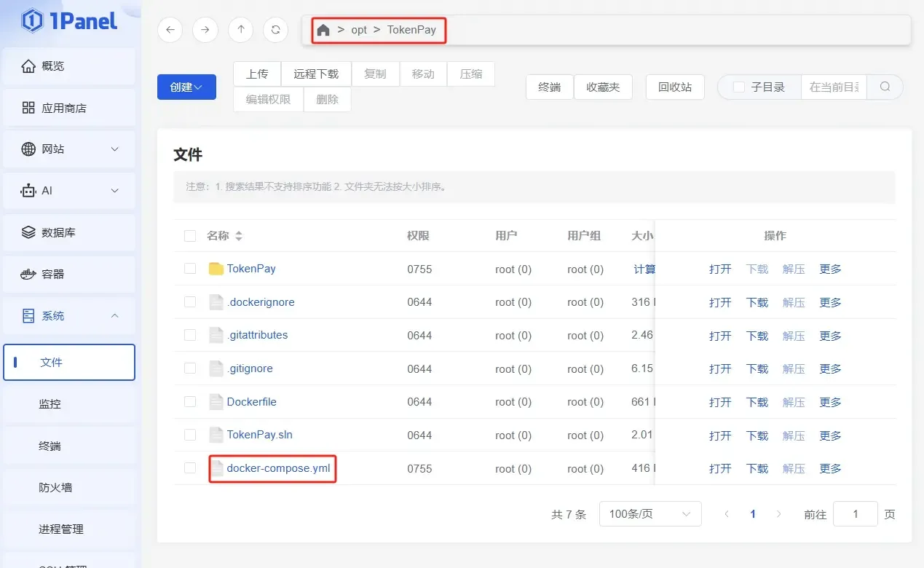924x568 pixels.
Task: Click the 上传 button
Action: [x=257, y=74]
